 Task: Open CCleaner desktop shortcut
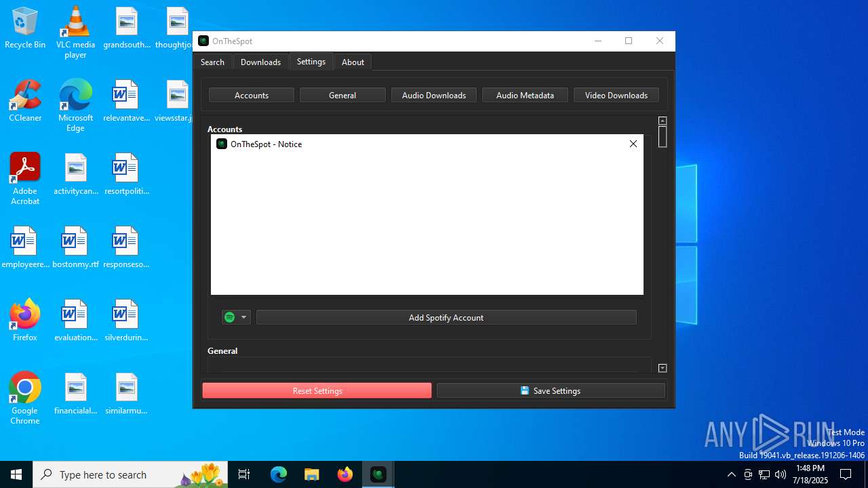tap(25, 102)
